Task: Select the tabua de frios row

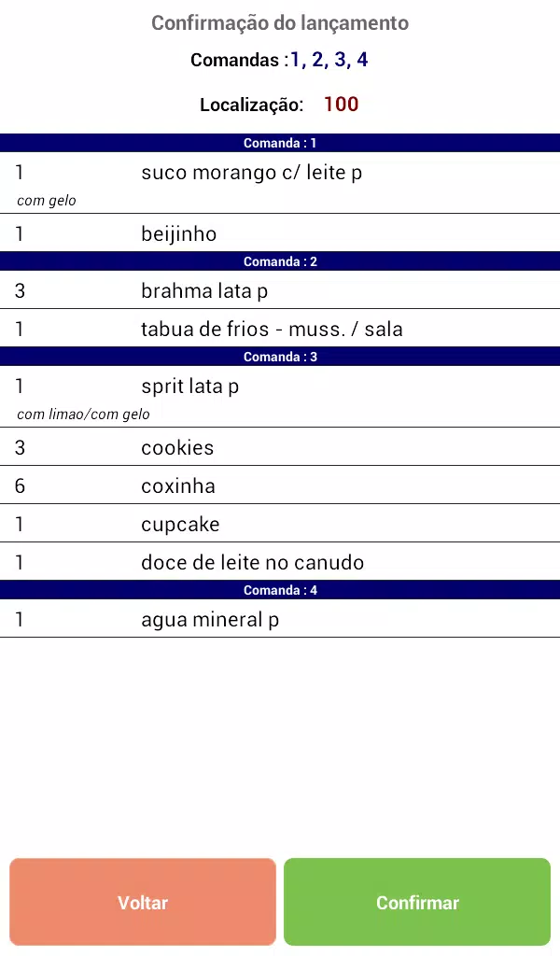Action: click(280, 328)
